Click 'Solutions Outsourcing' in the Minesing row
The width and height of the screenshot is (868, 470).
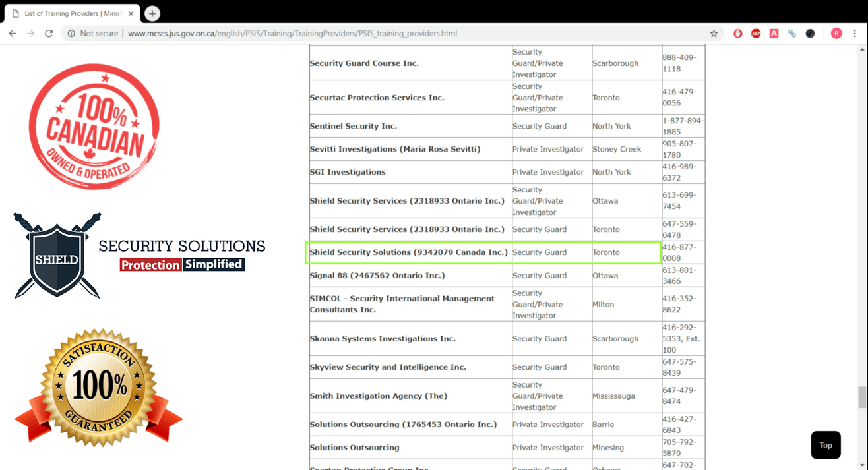point(354,448)
